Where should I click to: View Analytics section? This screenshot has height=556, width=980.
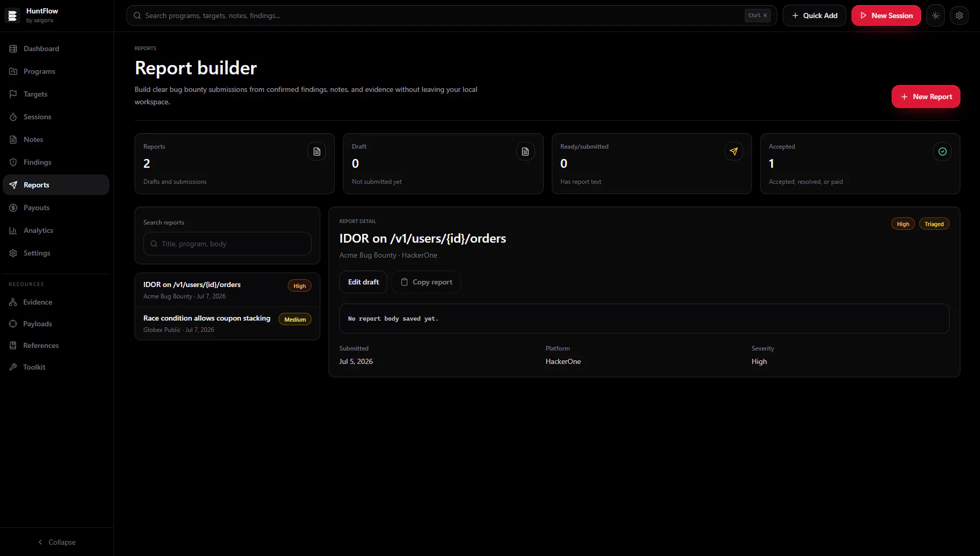tap(56, 230)
